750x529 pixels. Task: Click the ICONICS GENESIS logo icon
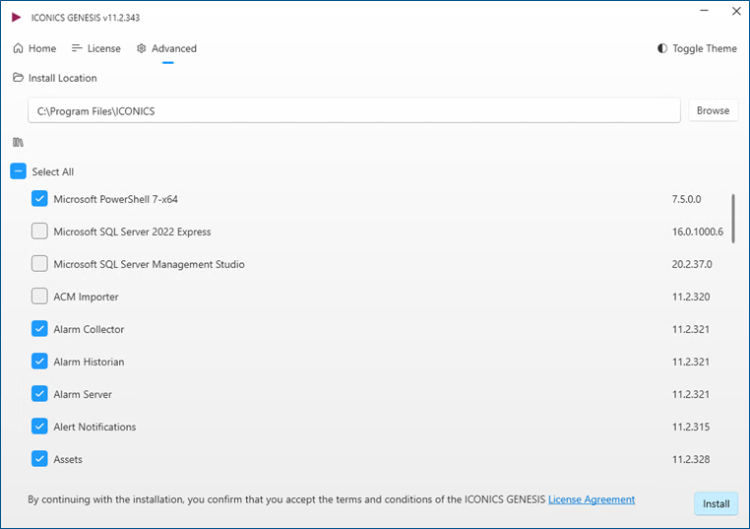pos(16,17)
